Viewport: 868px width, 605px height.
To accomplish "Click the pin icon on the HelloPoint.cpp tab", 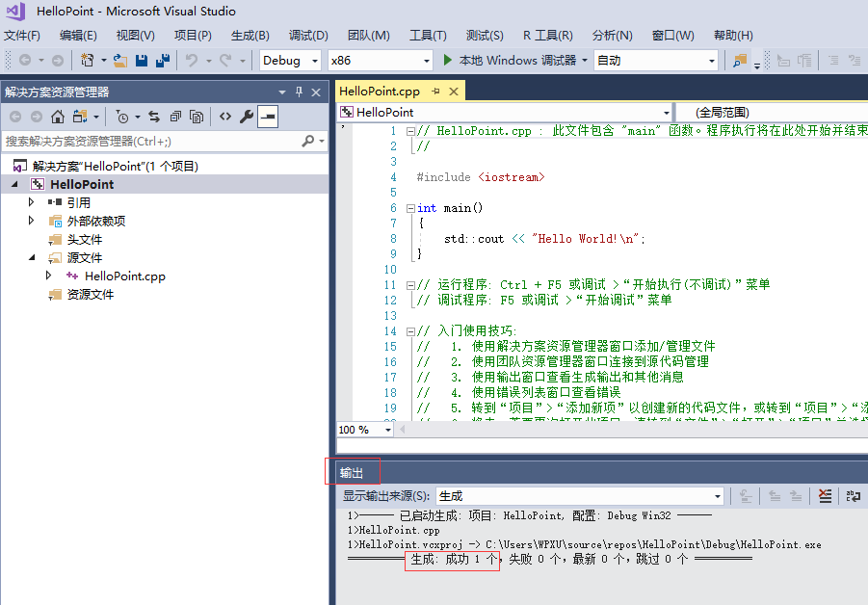I will click(435, 92).
